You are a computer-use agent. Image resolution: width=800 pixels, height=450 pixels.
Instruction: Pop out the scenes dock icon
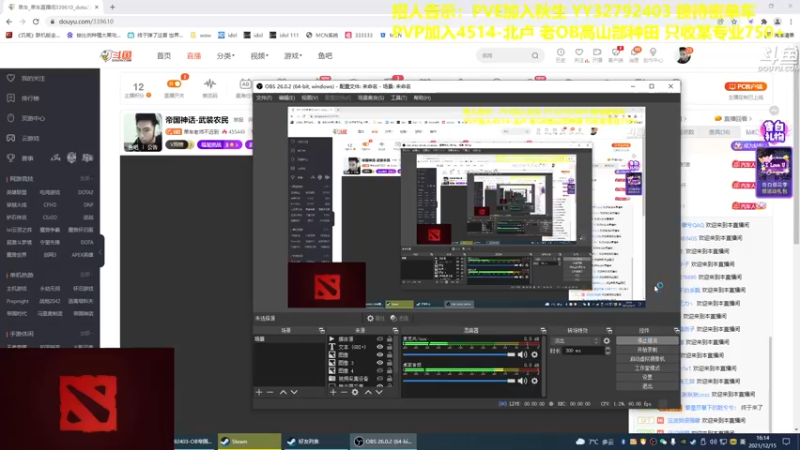pos(321,331)
